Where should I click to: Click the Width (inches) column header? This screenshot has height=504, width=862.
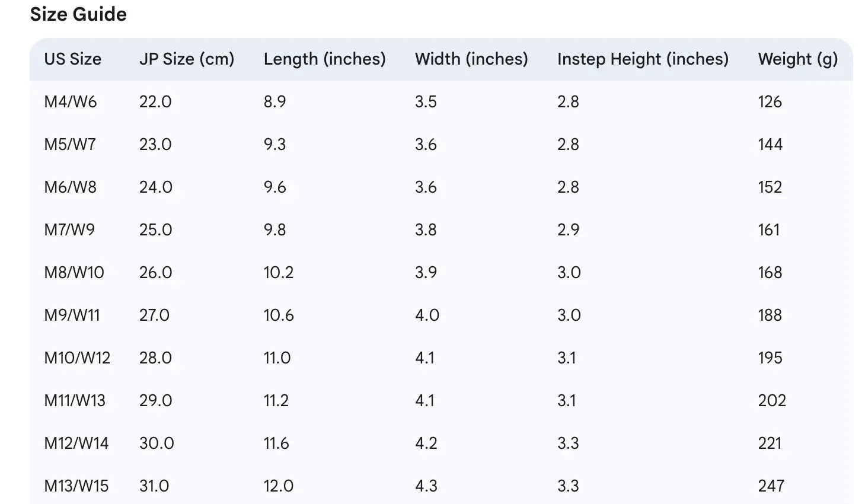coord(471,59)
